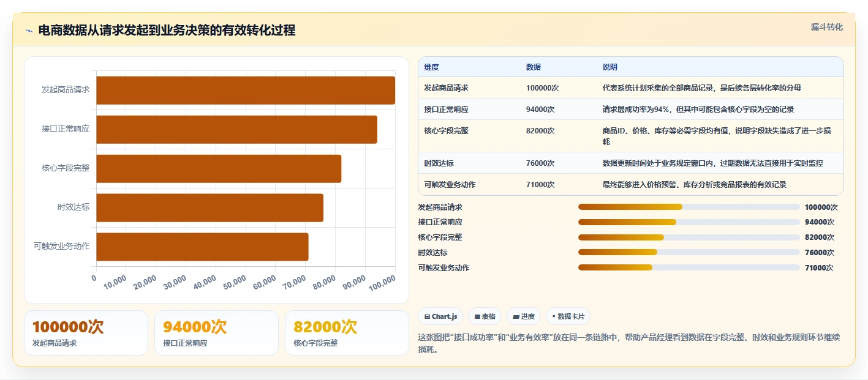Image resolution: width=868 pixels, height=380 pixels.
Task: Click the chart y-axis label 核心字段完整
Action: [x=66, y=168]
